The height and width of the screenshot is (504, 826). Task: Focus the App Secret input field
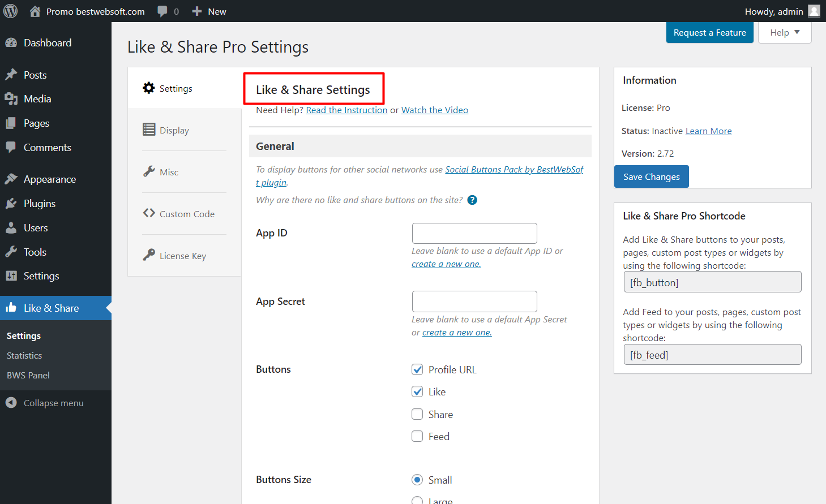474,301
